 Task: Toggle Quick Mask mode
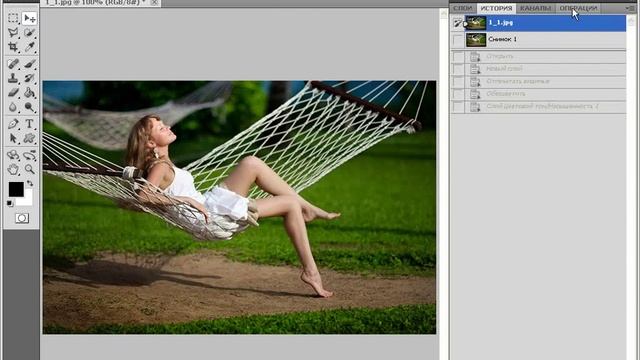22,218
